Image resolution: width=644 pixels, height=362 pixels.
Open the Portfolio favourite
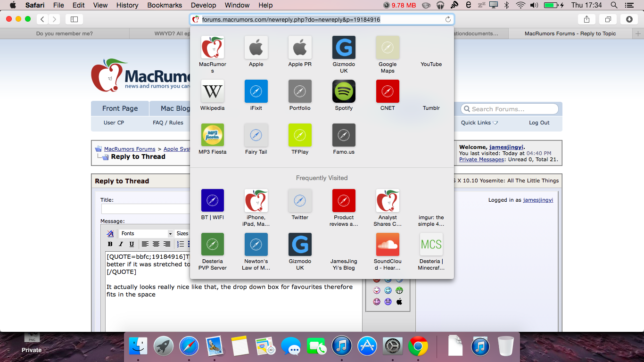300,91
